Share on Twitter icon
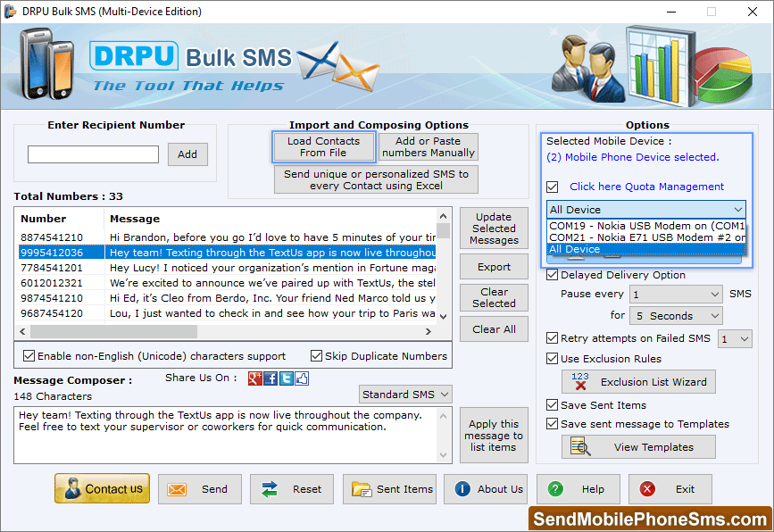 [287, 378]
